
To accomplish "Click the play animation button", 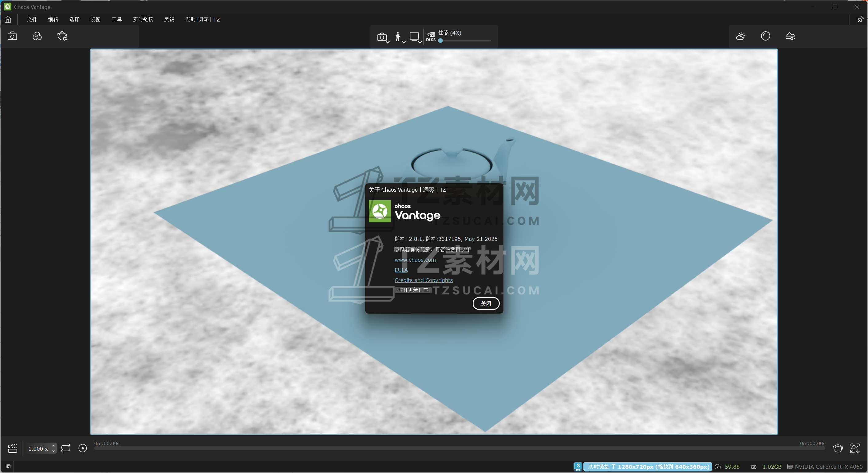I will [83, 448].
